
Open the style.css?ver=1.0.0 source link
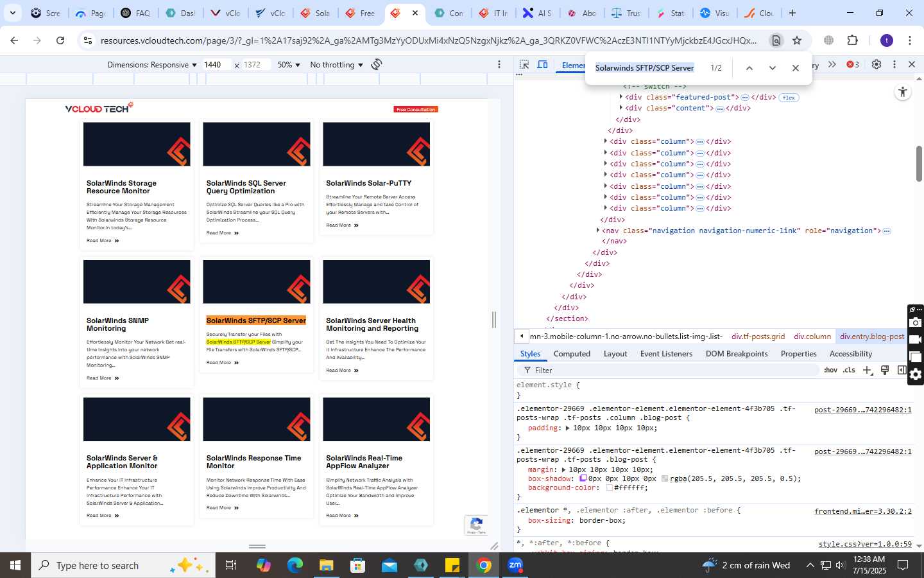point(864,544)
